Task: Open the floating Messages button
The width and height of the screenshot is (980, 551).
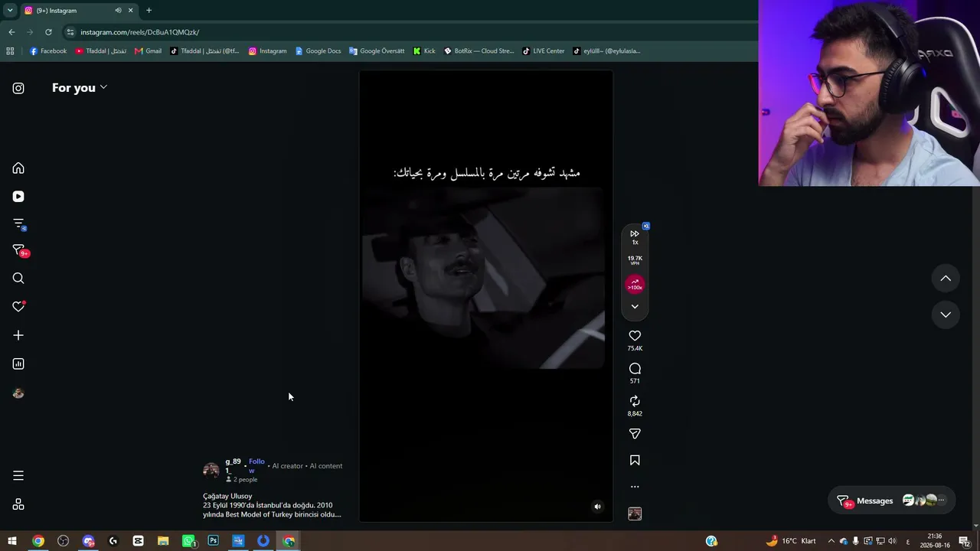Action: click(892, 501)
